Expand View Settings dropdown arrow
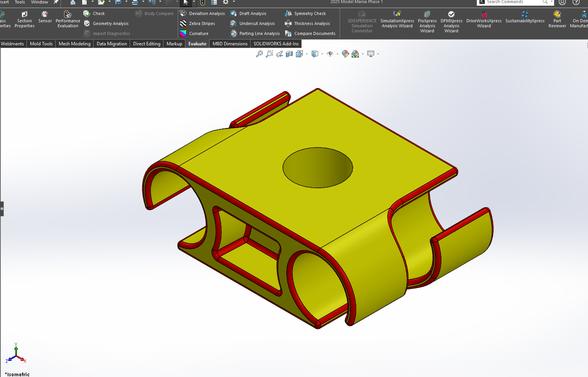The width and height of the screenshot is (588, 377). (x=378, y=54)
